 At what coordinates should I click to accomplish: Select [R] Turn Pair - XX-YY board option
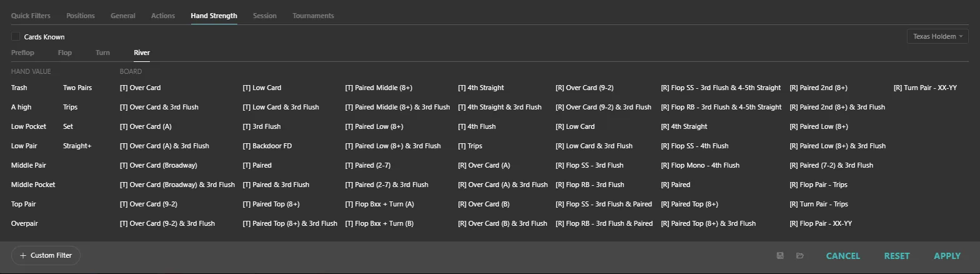pos(925,88)
